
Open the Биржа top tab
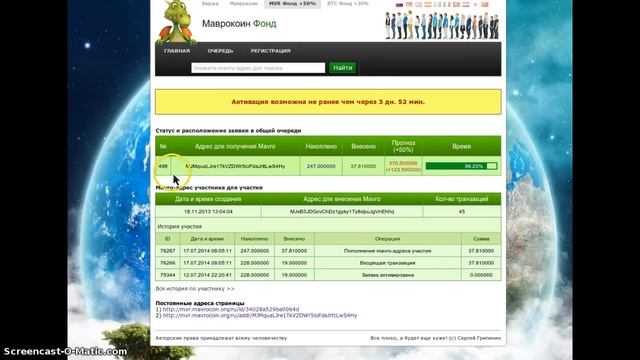tap(210, 4)
